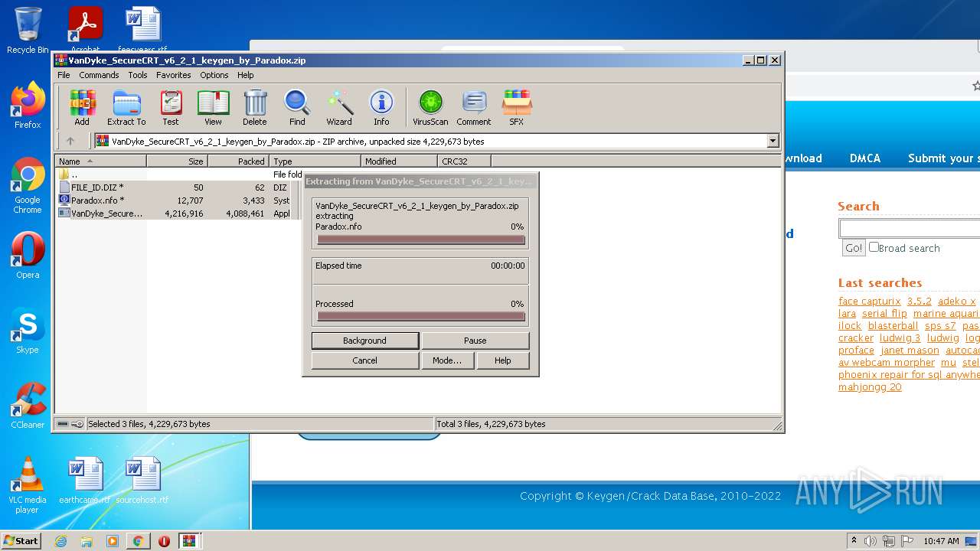Click the Find toolbar icon
Screen dimensions: 980x551
click(x=297, y=107)
